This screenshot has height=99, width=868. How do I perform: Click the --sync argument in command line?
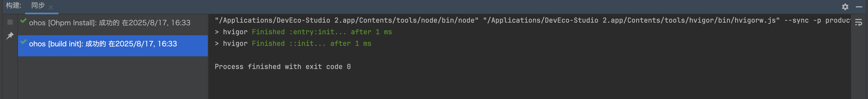coord(796,20)
